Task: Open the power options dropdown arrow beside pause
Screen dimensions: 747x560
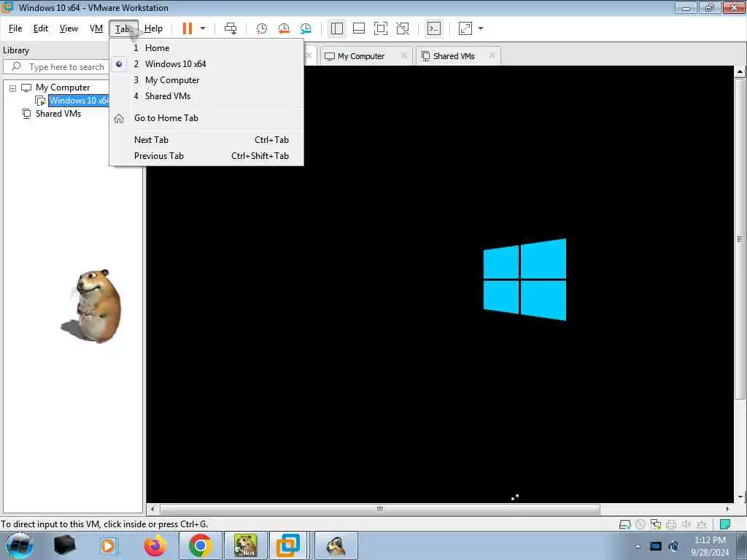Action: pos(203,28)
